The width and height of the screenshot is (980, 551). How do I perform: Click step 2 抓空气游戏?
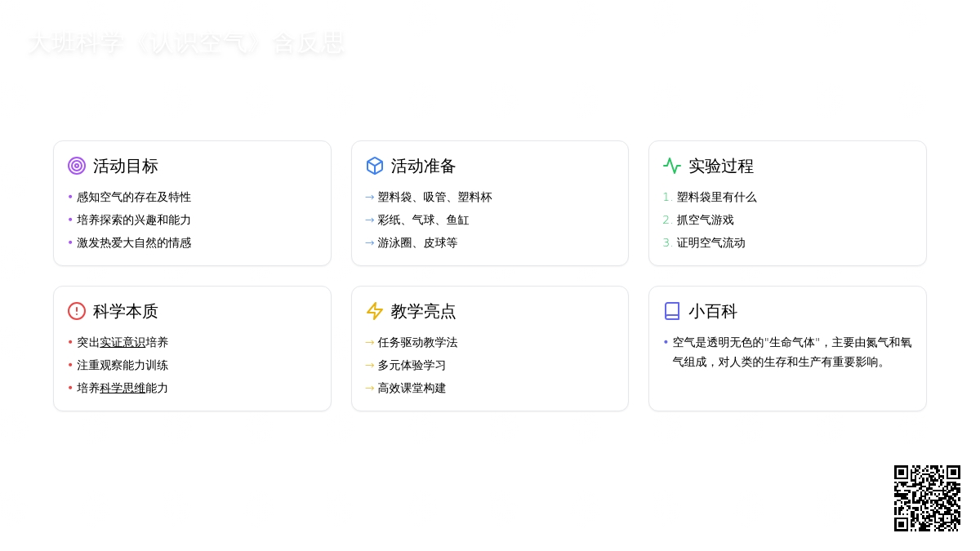point(705,220)
